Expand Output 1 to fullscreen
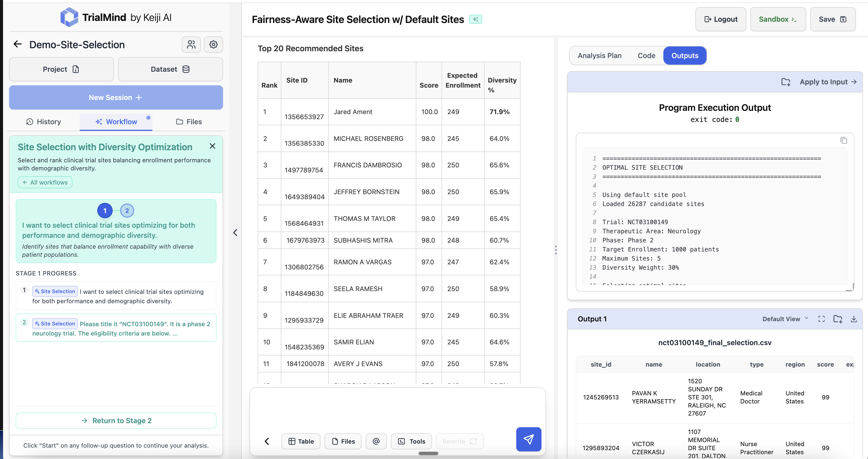868x459 pixels. pos(822,319)
